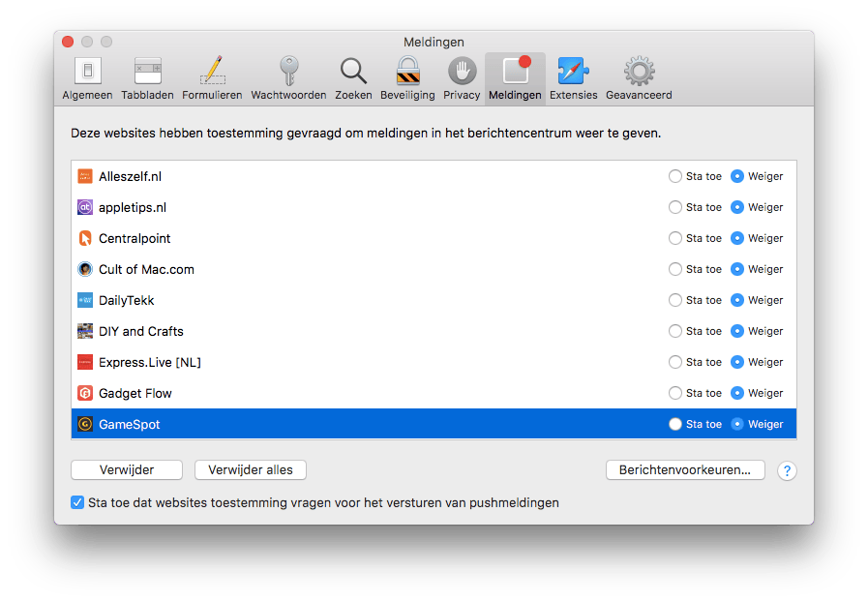Click the Alleszelf.nl site favicon
868x602 pixels.
point(85,176)
